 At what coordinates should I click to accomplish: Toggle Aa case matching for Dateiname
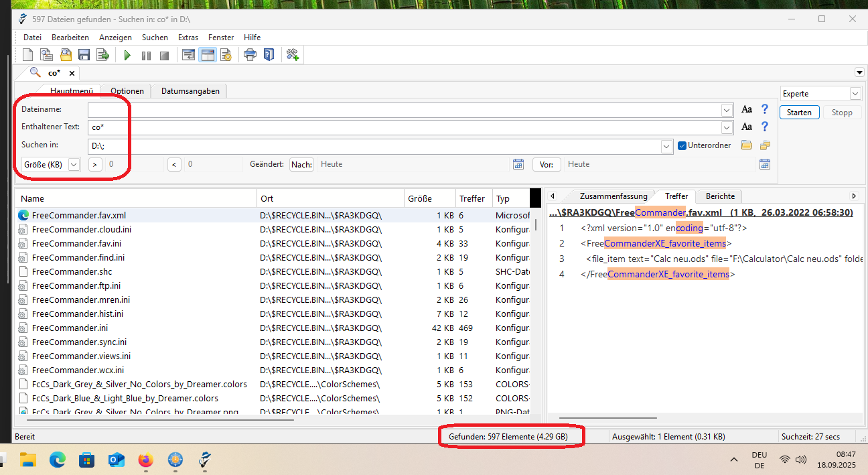747,109
